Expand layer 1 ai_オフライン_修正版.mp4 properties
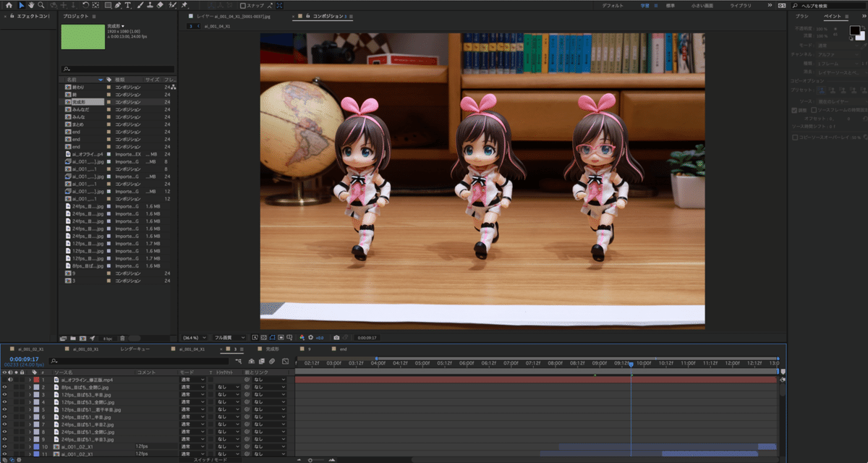Image resolution: width=868 pixels, height=463 pixels. tap(30, 380)
